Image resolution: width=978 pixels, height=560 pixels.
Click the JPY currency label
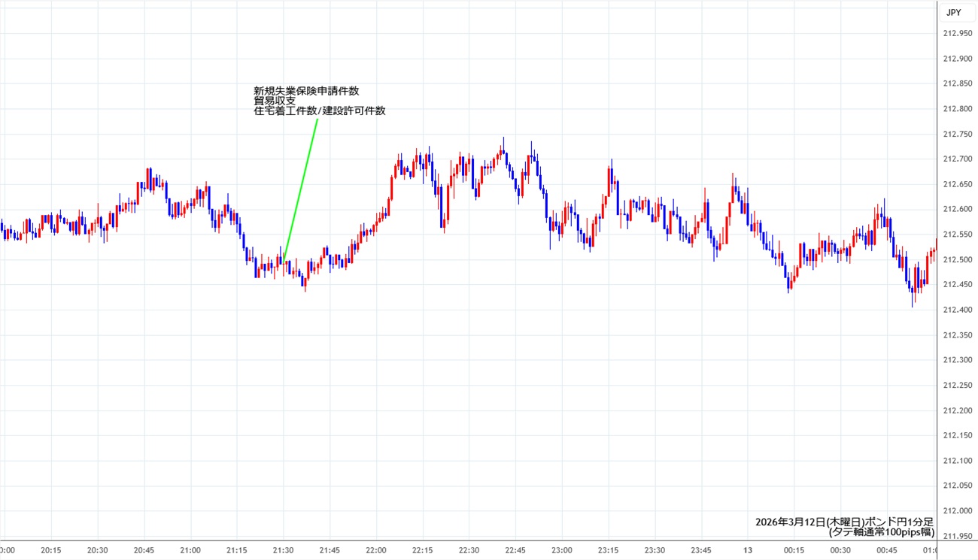[953, 12]
